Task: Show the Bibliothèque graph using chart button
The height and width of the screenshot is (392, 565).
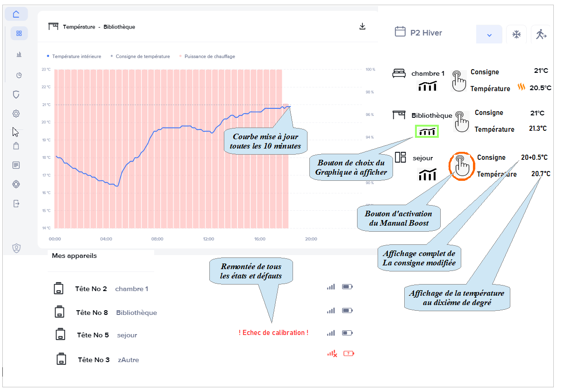Action: [x=427, y=132]
